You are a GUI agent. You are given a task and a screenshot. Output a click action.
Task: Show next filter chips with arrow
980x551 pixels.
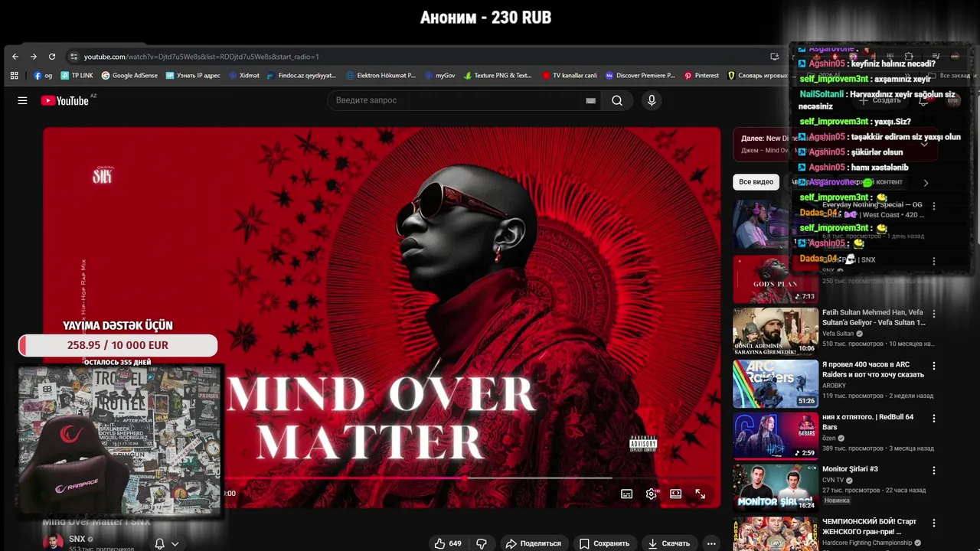pyautogui.click(x=926, y=183)
